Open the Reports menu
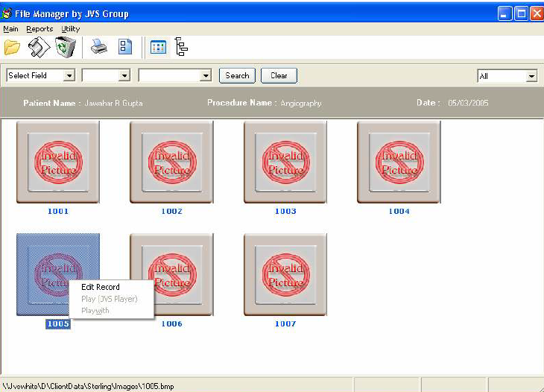This screenshot has width=544, height=392. coord(39,29)
